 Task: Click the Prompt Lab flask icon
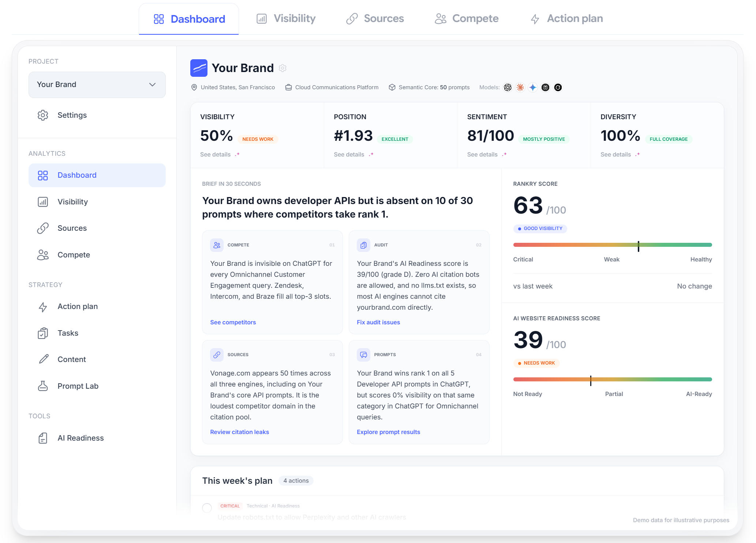pyautogui.click(x=43, y=386)
